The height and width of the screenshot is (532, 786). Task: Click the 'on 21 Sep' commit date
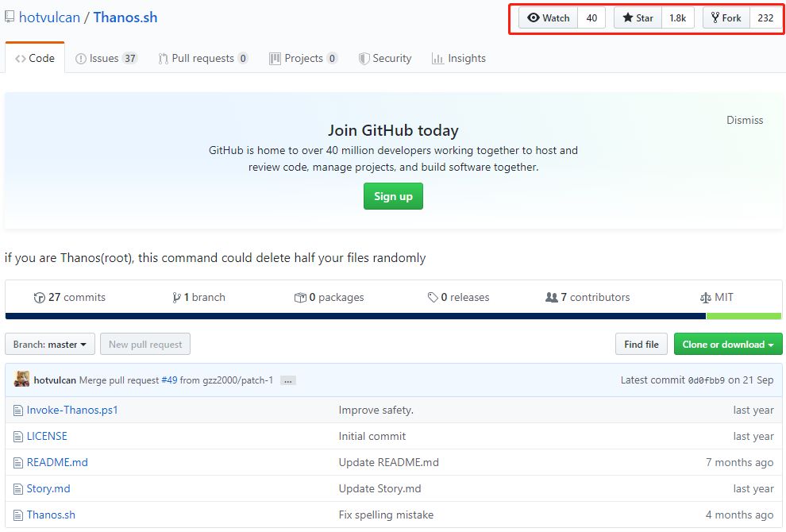751,380
